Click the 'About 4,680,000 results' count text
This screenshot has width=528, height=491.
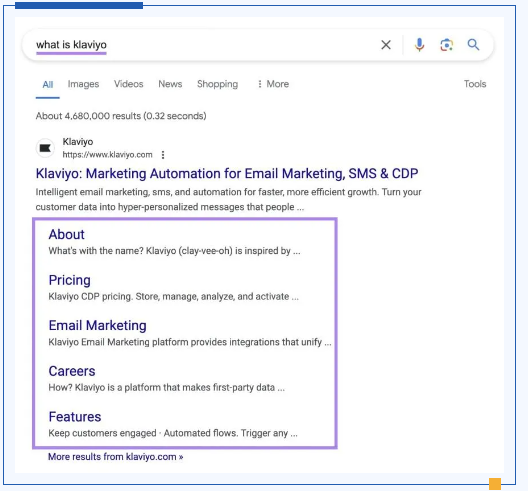coord(121,116)
